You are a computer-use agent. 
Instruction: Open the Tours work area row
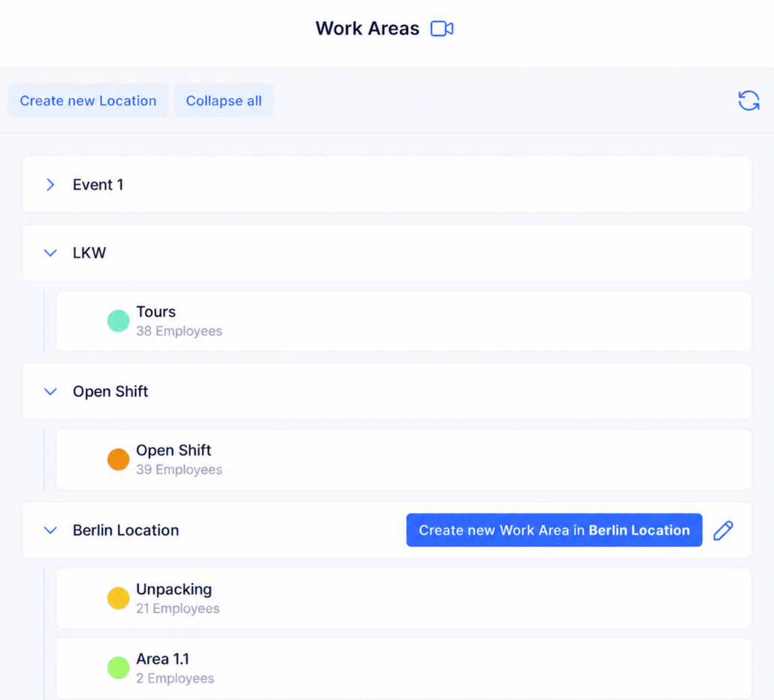(x=404, y=321)
